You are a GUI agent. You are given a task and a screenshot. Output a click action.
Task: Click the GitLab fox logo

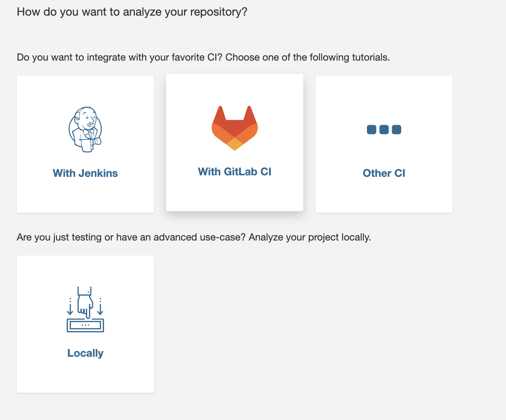[235, 128]
